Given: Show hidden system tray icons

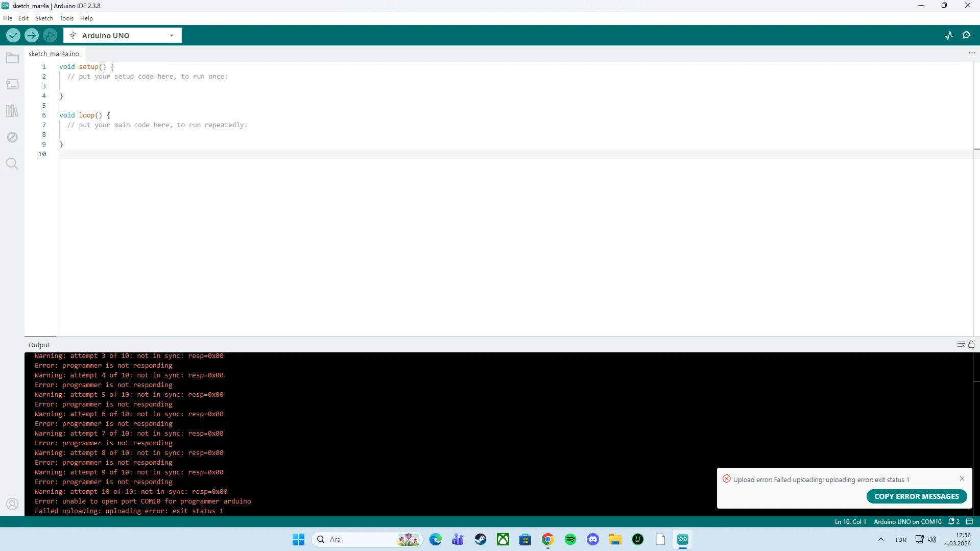Looking at the screenshot, I should [881, 539].
